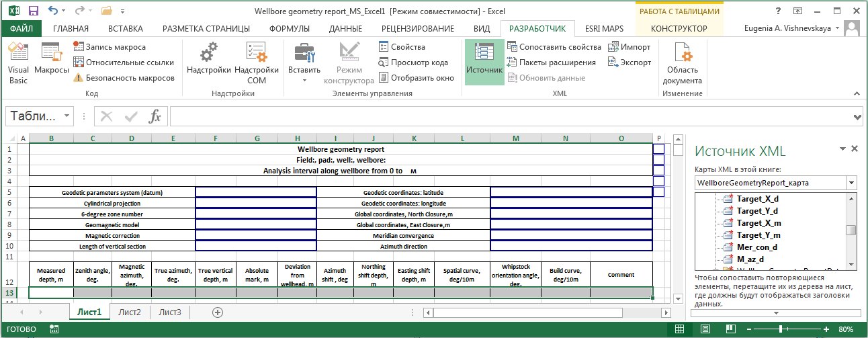This screenshot has height=338, width=868.
Task: Switch to the ФОРМУЛЫ tab
Action: [290, 28]
